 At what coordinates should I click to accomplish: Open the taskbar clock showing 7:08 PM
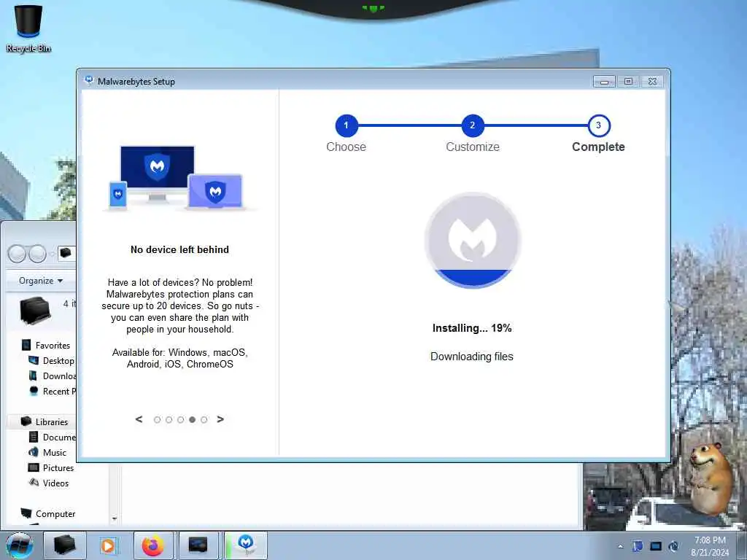[x=710, y=546]
